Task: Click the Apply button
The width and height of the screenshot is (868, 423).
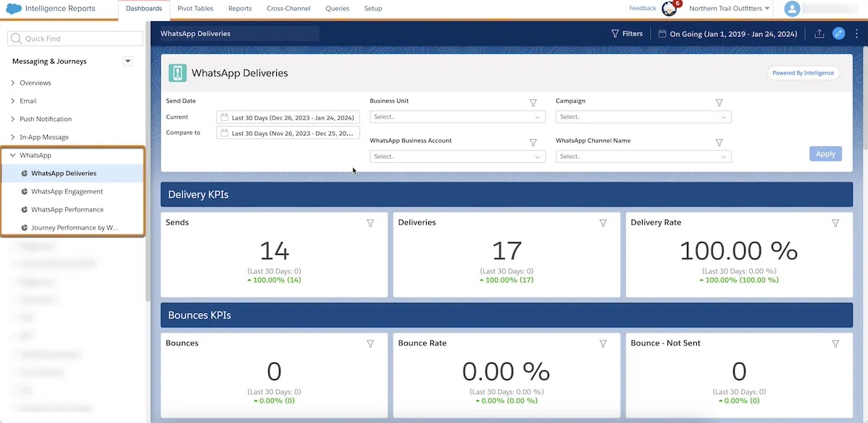Action: 825,154
